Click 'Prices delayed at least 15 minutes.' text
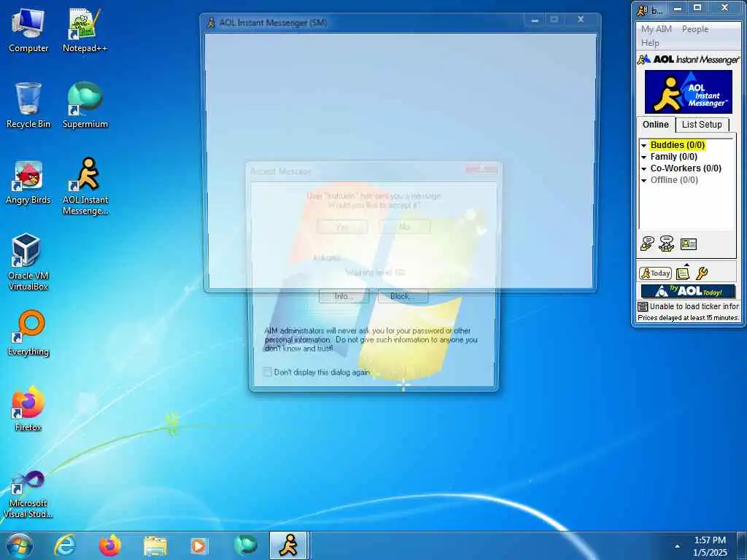 (x=689, y=318)
